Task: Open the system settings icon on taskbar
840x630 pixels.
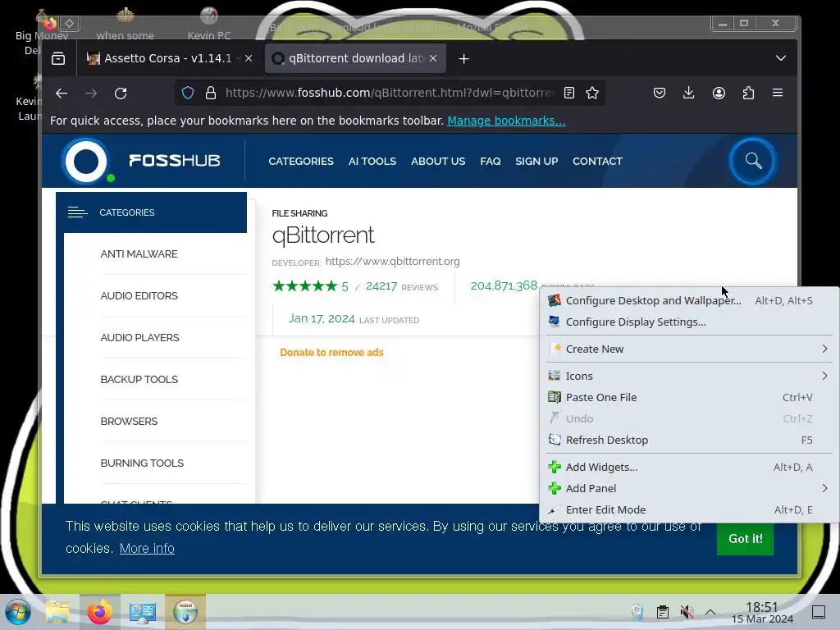Action: (x=143, y=612)
